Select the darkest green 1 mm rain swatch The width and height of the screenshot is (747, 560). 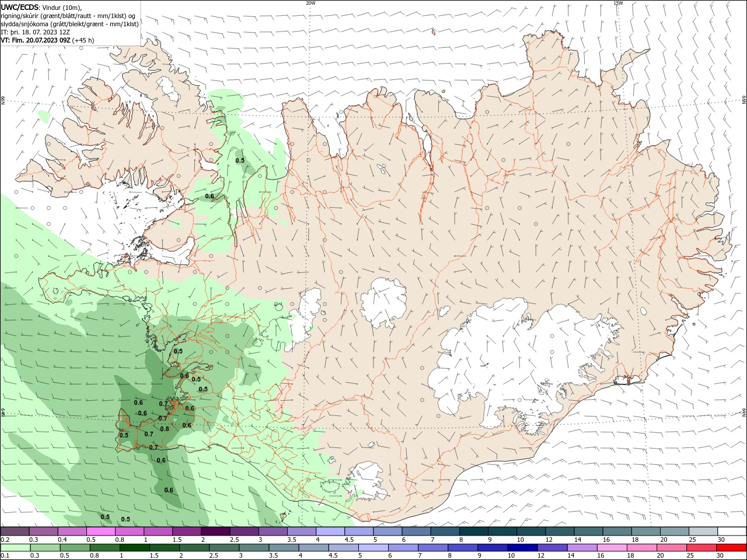[x=135, y=548]
